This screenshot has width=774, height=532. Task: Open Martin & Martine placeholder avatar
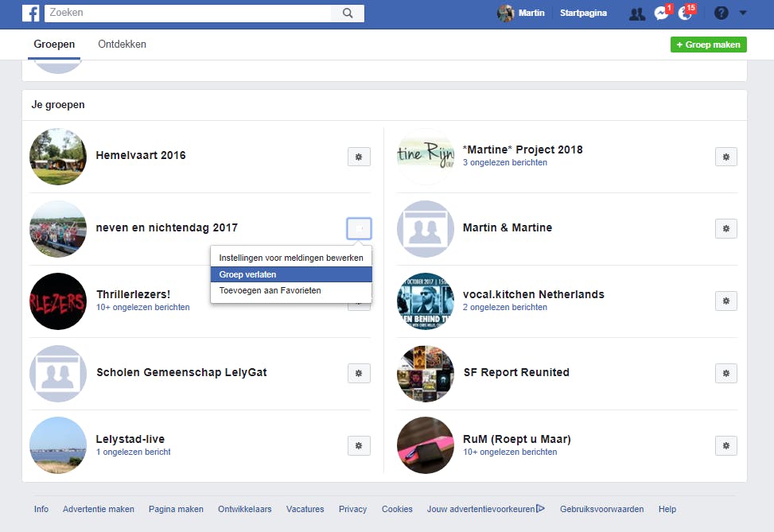coord(426,229)
